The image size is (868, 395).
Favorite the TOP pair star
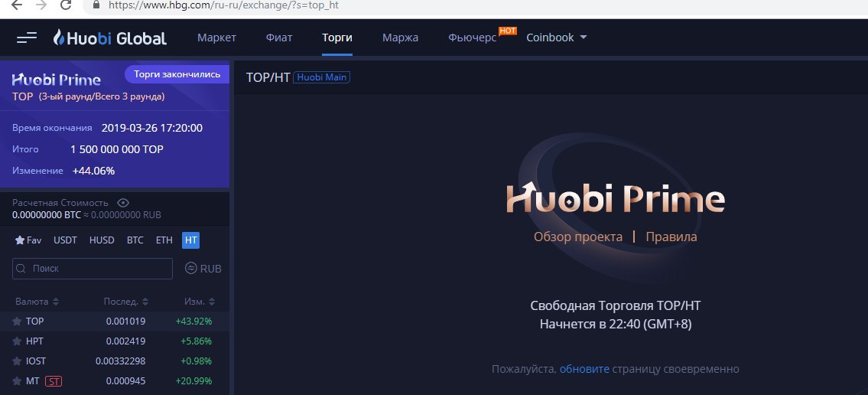click(17, 322)
